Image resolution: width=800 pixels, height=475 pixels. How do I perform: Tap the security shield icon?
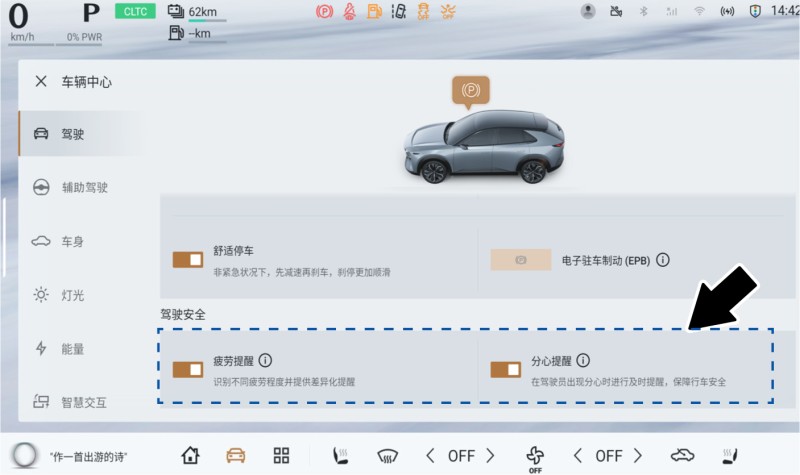(x=755, y=11)
